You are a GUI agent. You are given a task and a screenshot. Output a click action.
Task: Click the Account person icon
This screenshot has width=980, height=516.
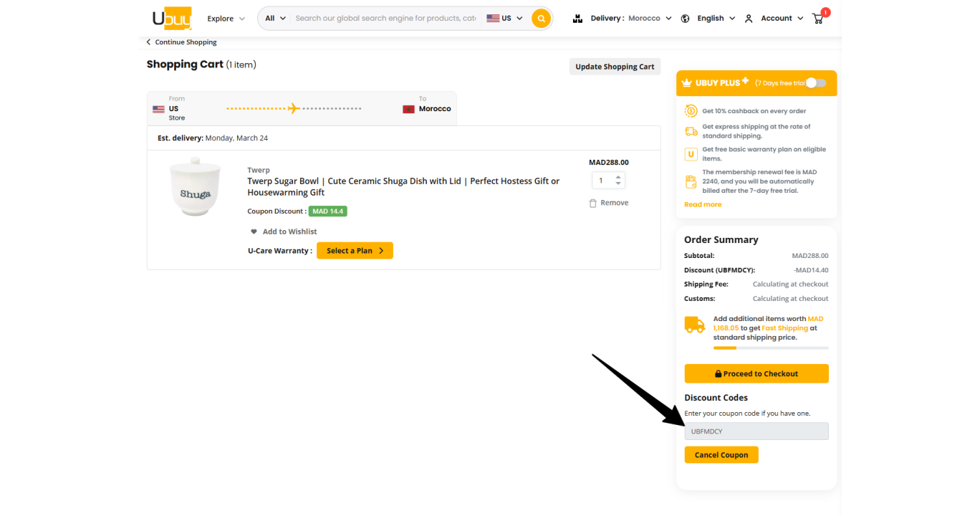point(749,19)
